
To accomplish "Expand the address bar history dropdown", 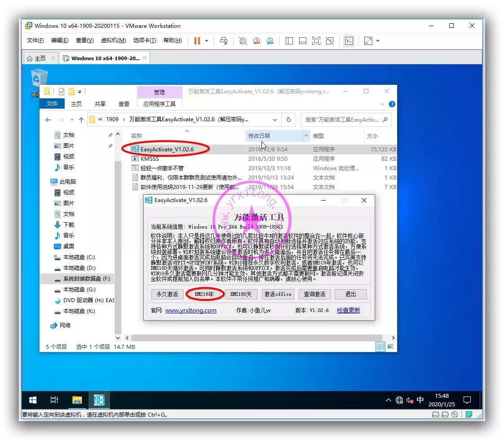I will tap(275, 120).
